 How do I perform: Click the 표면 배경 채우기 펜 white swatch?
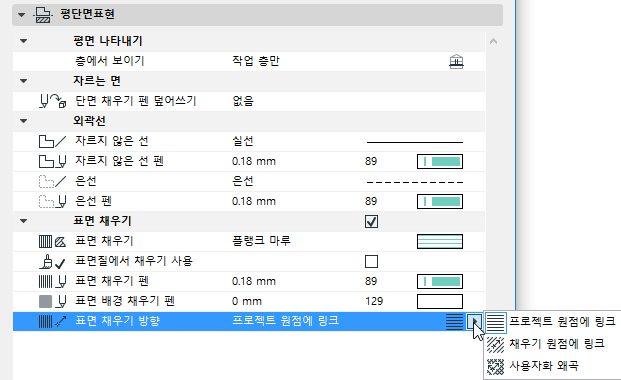coord(440,302)
